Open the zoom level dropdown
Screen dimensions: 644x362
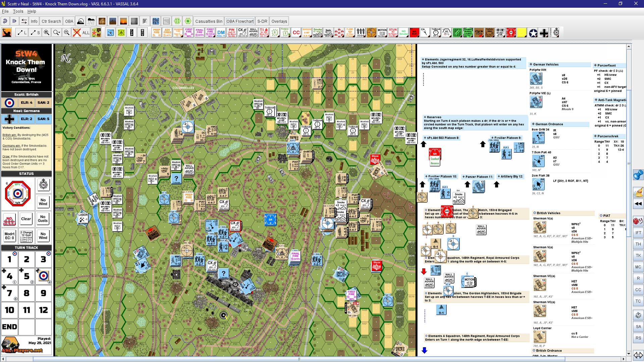tap(56, 33)
